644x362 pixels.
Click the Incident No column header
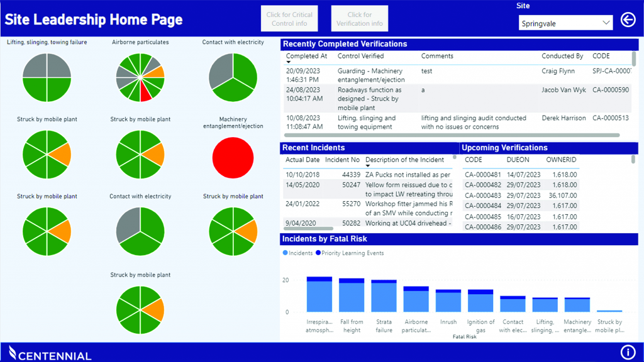coord(342,160)
